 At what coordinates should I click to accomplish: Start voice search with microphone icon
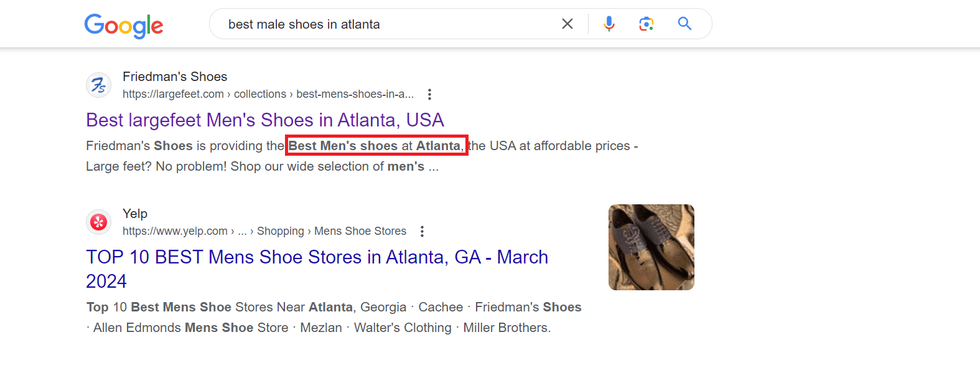tap(609, 24)
